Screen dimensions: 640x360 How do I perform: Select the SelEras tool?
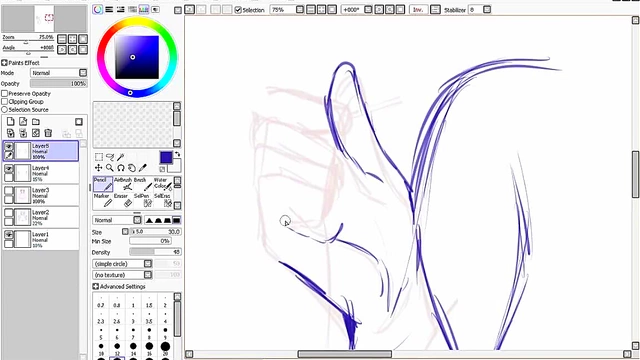point(162,200)
